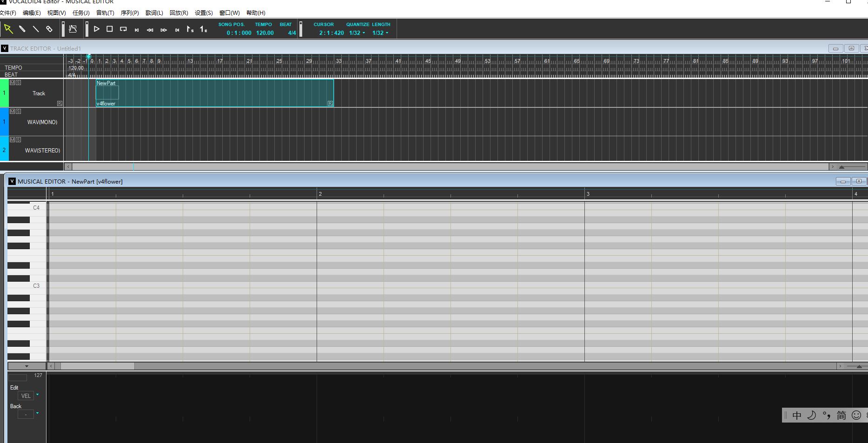Click the 120.00 tempo value
Screen dimensions: 868x443
tap(265, 33)
